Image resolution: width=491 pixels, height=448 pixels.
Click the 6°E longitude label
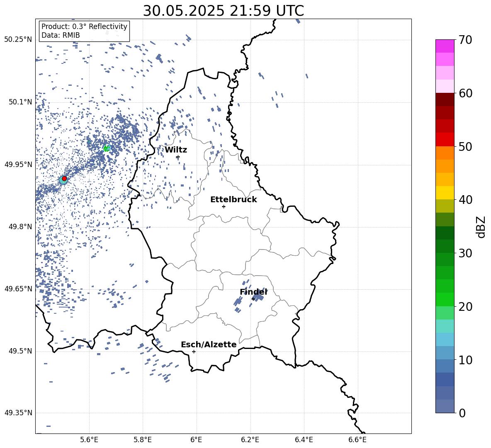(x=196, y=440)
